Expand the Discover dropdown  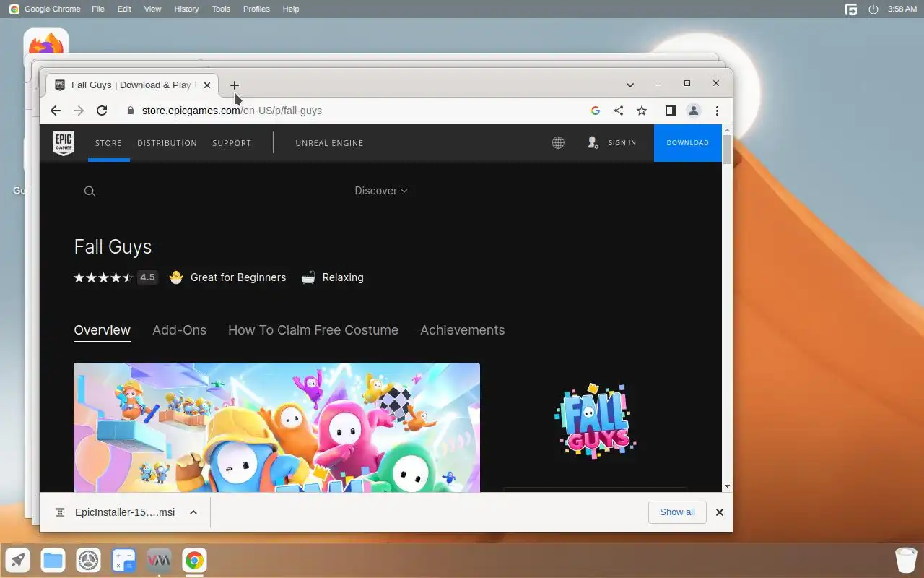pyautogui.click(x=381, y=191)
